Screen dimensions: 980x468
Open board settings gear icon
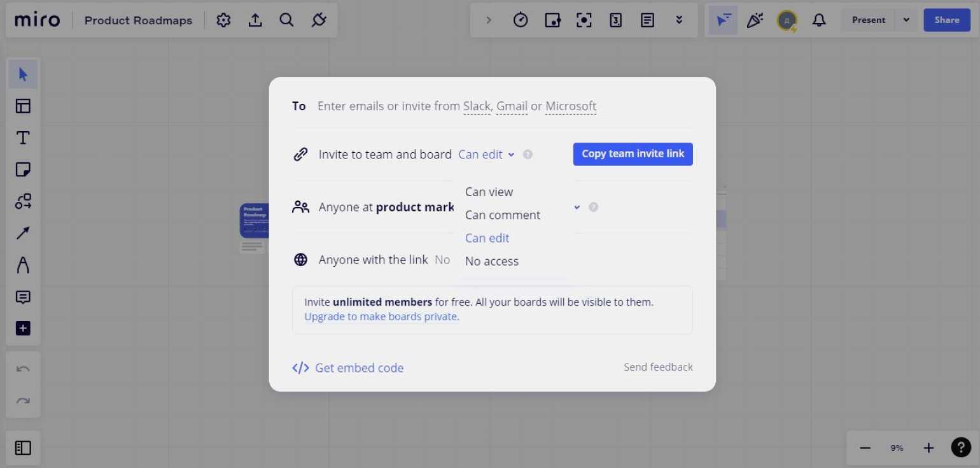[223, 20]
